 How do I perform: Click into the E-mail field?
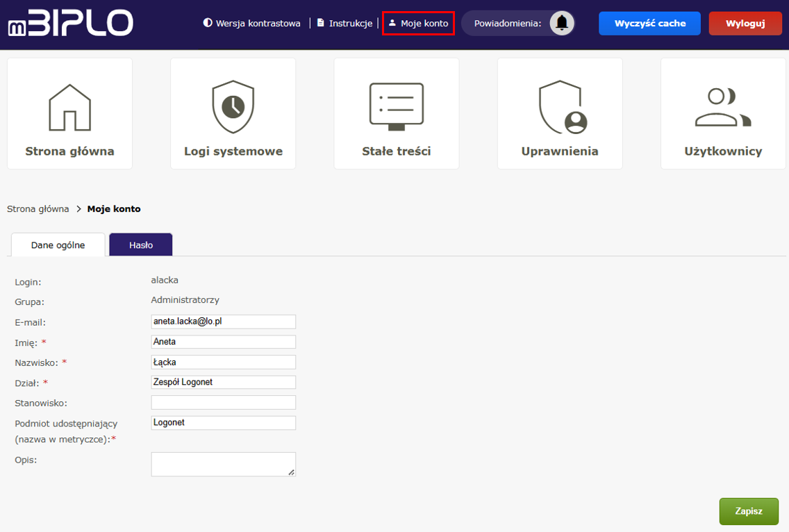pyautogui.click(x=223, y=322)
